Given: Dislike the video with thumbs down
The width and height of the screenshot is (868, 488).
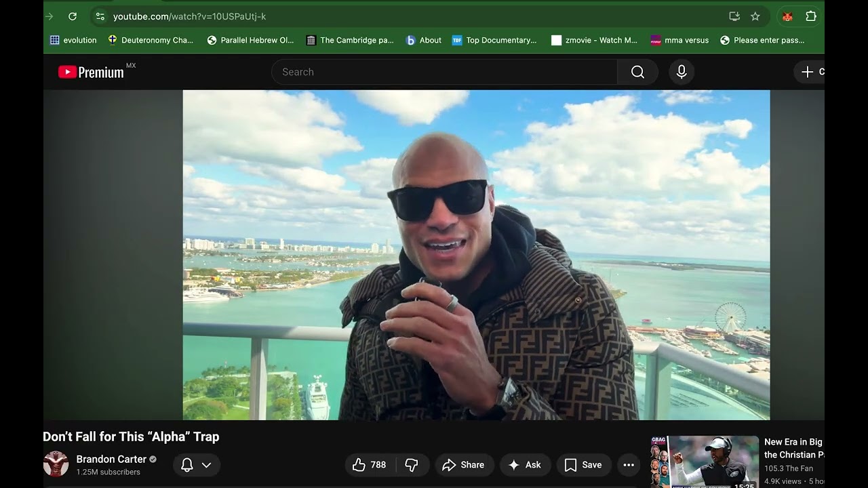Looking at the screenshot, I should coord(412,465).
